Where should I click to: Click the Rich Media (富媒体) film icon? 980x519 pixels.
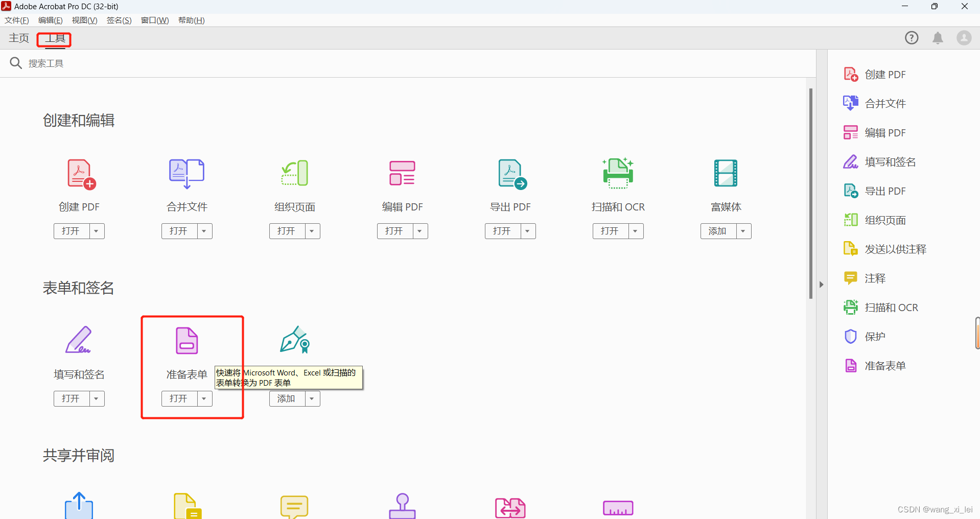point(726,173)
